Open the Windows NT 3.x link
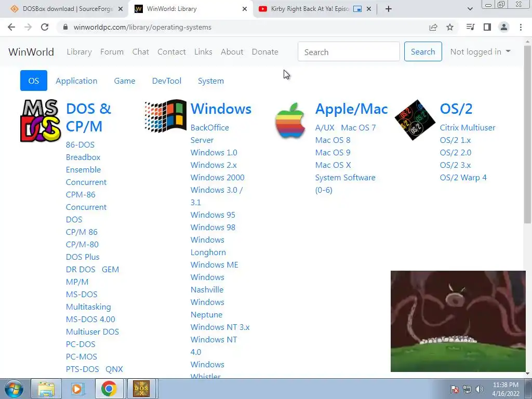532x399 pixels. 220,327
